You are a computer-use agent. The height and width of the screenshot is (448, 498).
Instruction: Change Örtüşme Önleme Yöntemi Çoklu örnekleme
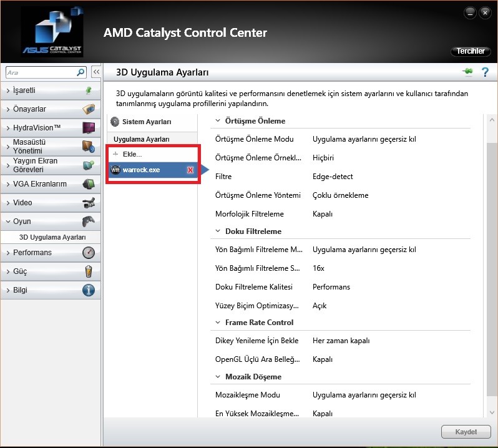(341, 195)
